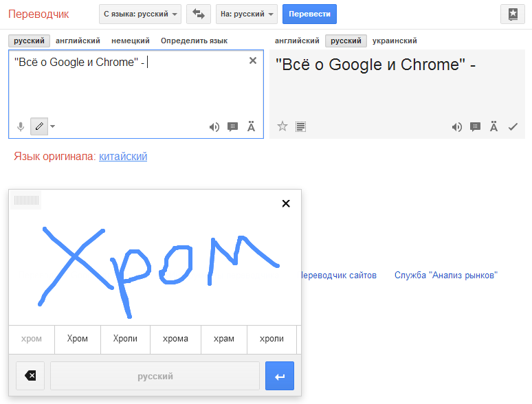Click the Переводчик logo title

pyautogui.click(x=38, y=14)
